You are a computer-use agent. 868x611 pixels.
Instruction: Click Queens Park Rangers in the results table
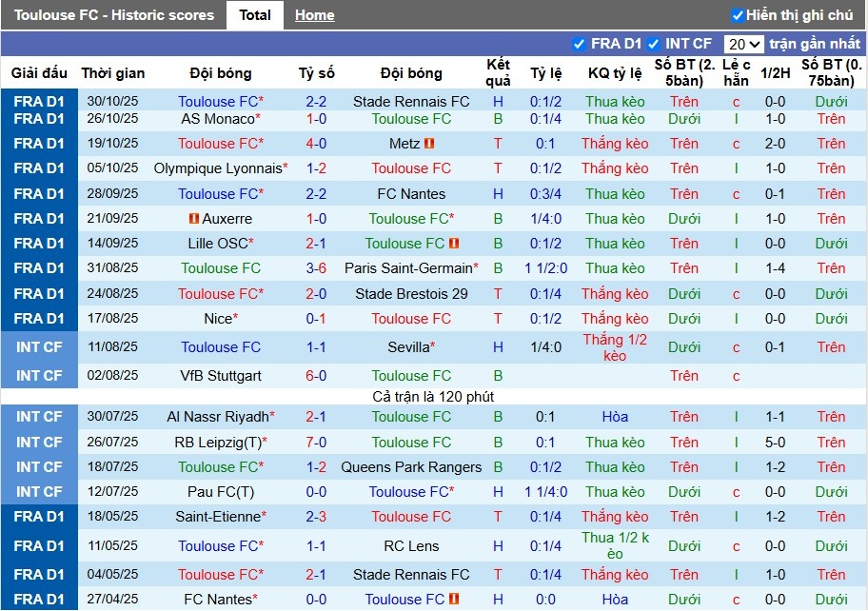pyautogui.click(x=411, y=466)
